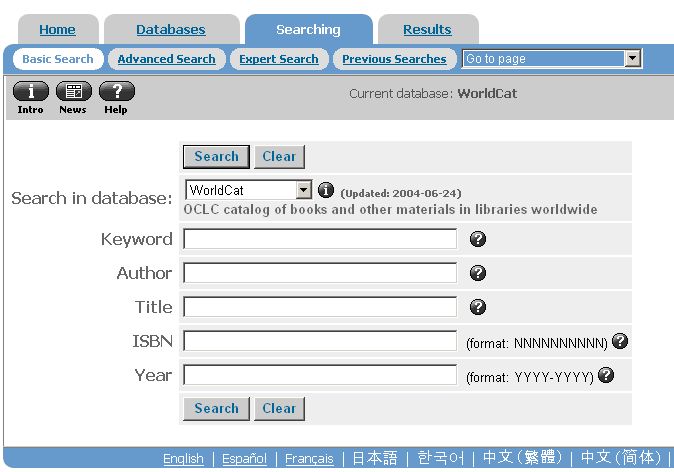Switch to the Home tab
Screen dimensions: 674x472
[x=58, y=29]
